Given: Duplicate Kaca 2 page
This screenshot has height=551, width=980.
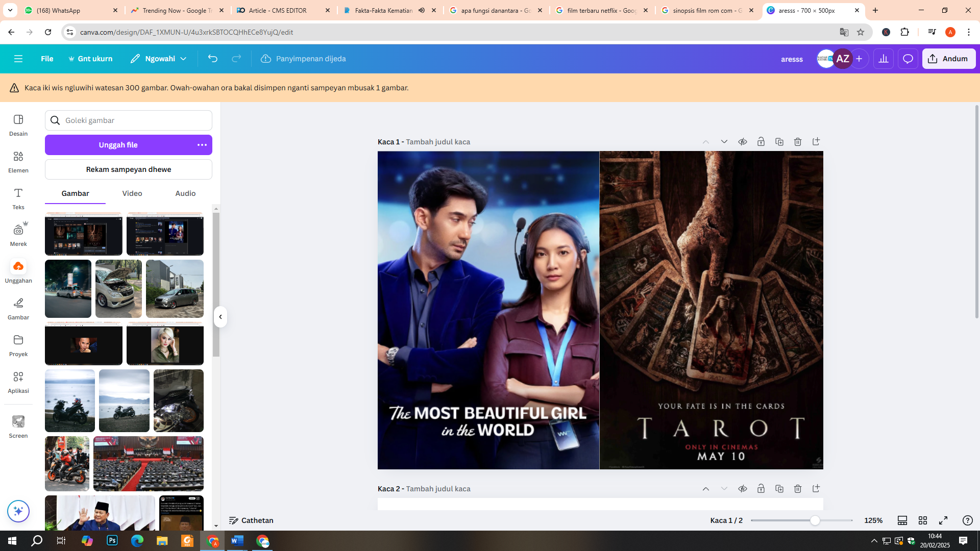Looking at the screenshot, I should (779, 489).
